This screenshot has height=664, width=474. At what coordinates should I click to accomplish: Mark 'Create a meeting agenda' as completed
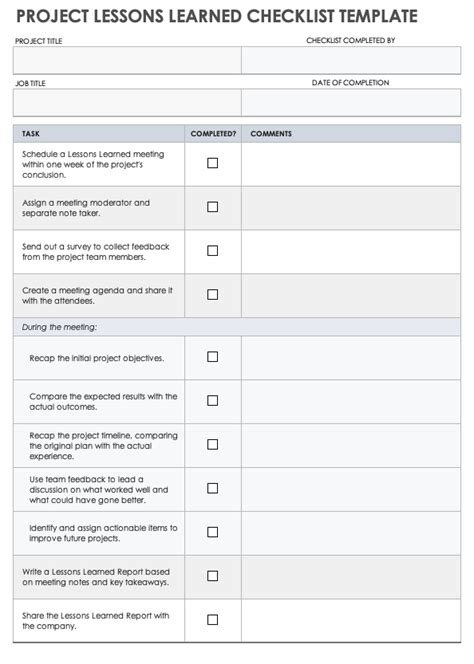coord(213,295)
